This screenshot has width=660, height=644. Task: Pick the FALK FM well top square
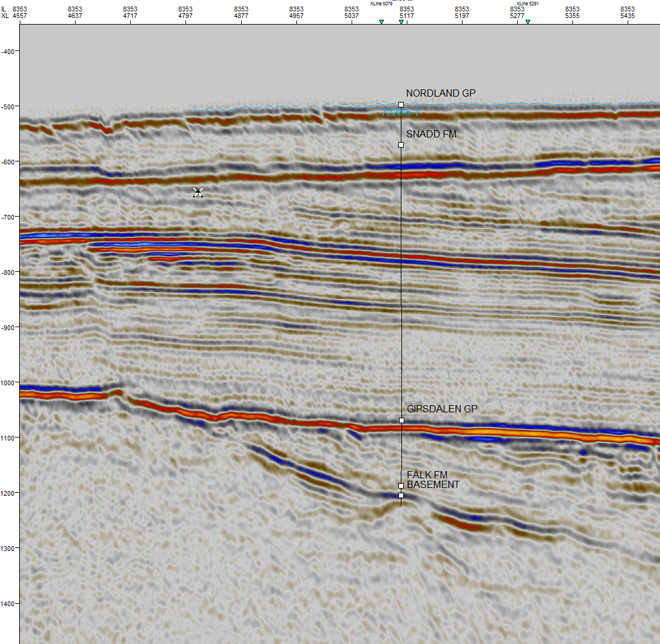pos(401,486)
